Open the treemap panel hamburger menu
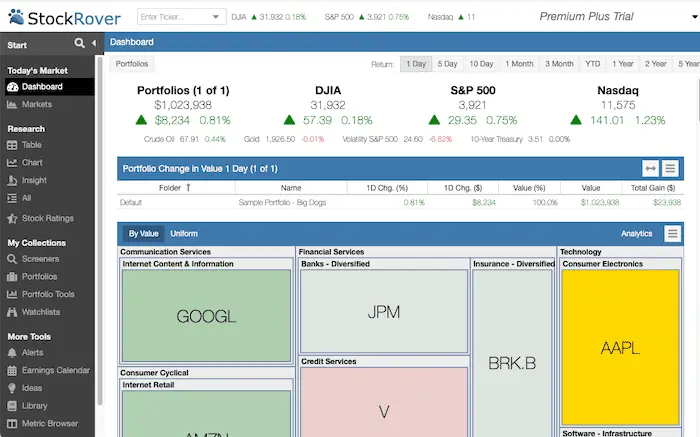The image size is (700, 437). click(x=672, y=233)
